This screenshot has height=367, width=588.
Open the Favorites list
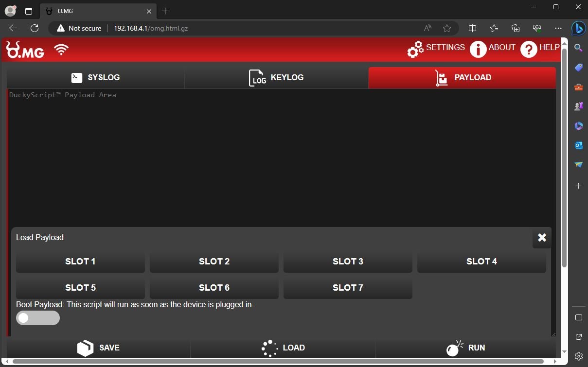coord(494,28)
